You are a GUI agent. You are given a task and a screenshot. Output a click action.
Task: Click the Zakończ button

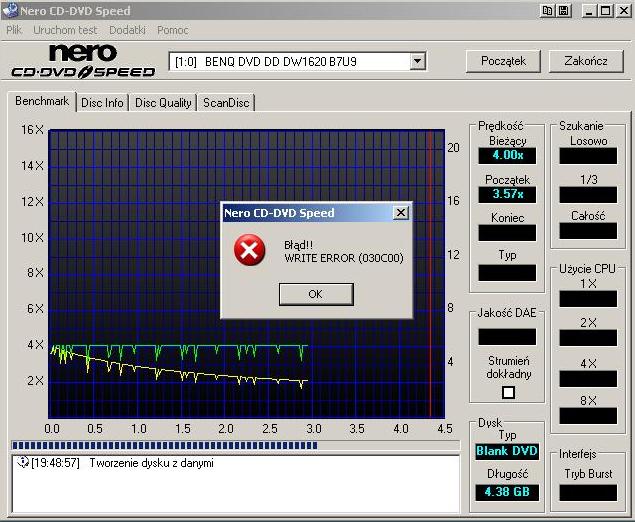[586, 61]
